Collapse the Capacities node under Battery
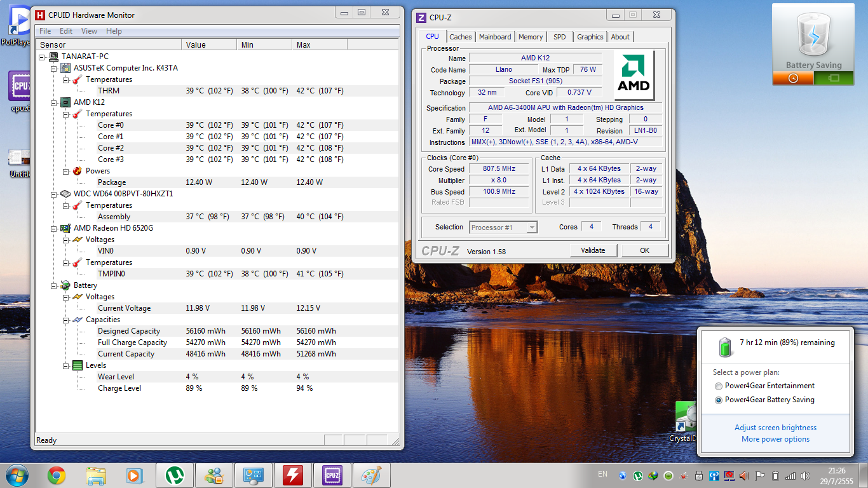The image size is (868, 488). (65, 320)
